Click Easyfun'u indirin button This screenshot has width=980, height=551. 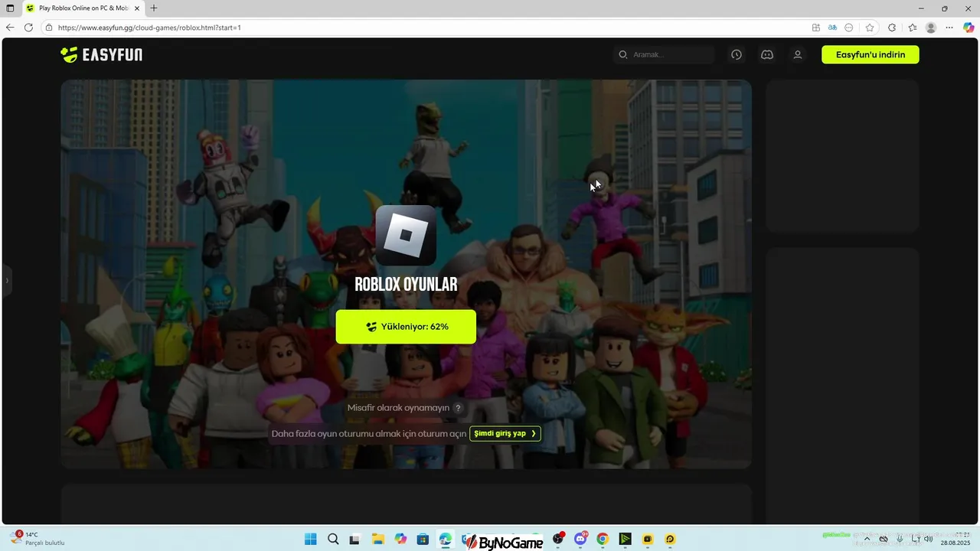click(870, 54)
